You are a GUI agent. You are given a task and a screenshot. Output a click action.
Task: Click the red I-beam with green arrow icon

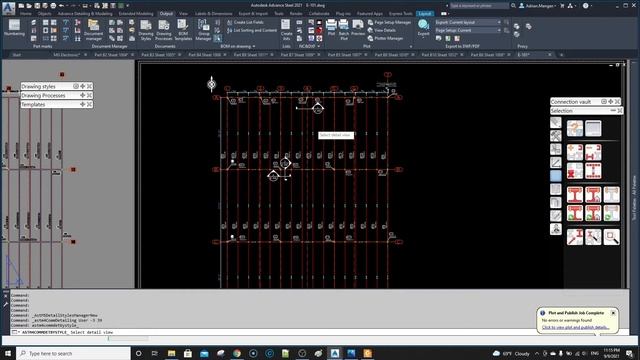[x=575, y=213]
